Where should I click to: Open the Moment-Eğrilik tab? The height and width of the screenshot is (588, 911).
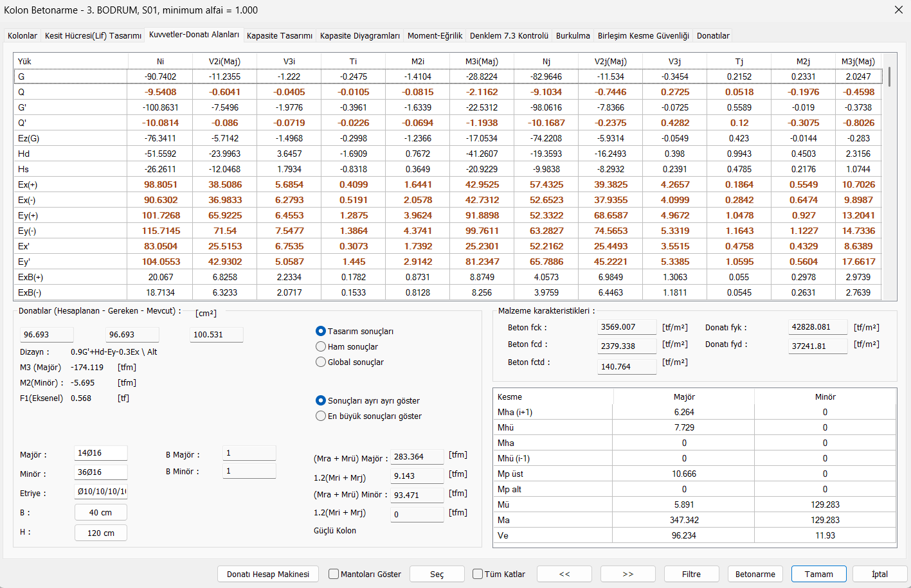point(435,35)
